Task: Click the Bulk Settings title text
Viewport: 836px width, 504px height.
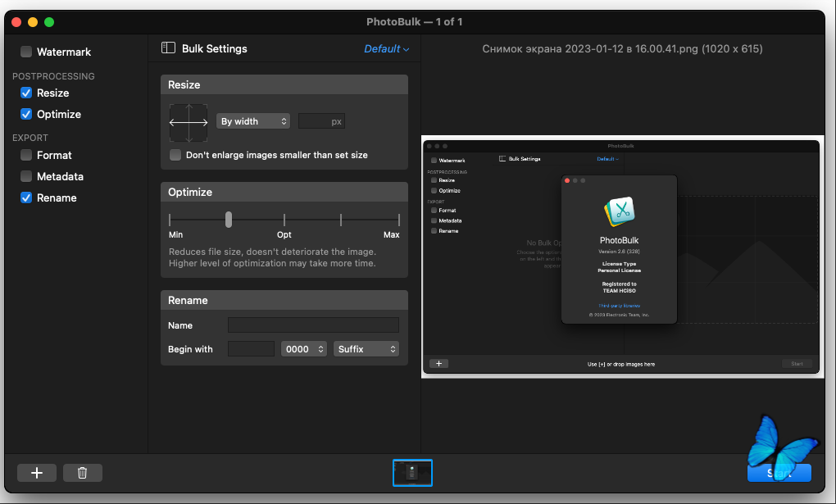Action: (x=215, y=48)
